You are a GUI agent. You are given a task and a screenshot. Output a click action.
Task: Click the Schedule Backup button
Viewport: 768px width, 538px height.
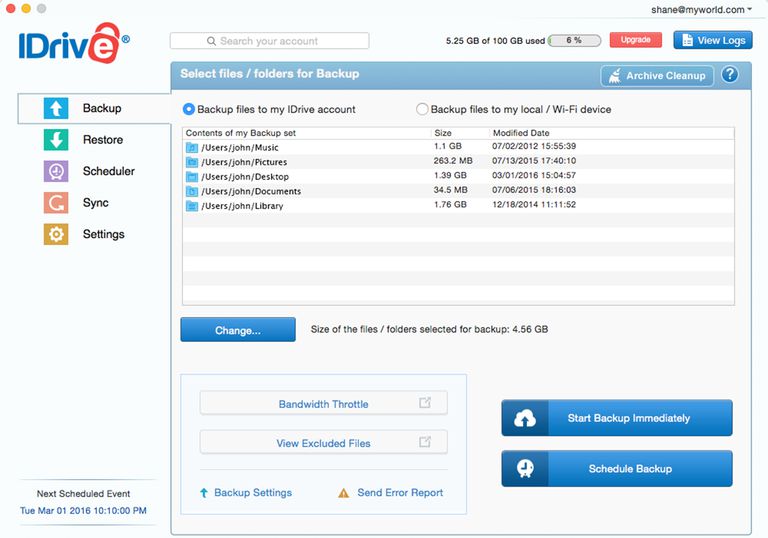617,468
